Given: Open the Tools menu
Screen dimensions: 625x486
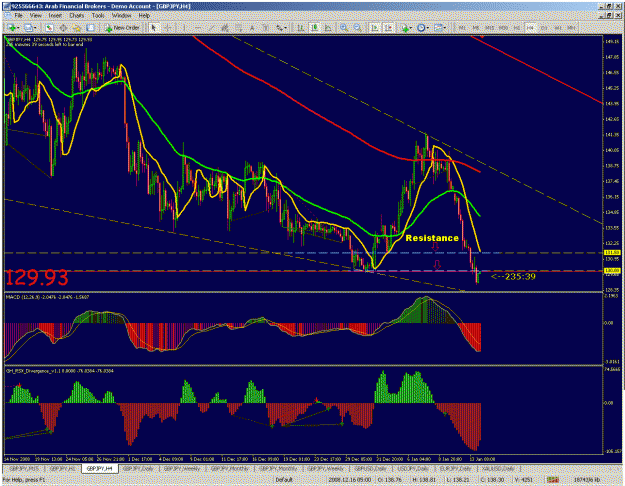Looking at the screenshot, I should click(x=98, y=16).
